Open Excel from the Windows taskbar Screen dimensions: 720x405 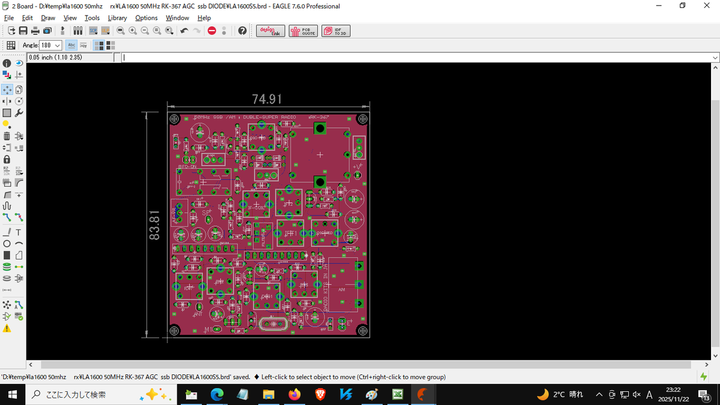[x=397, y=395]
